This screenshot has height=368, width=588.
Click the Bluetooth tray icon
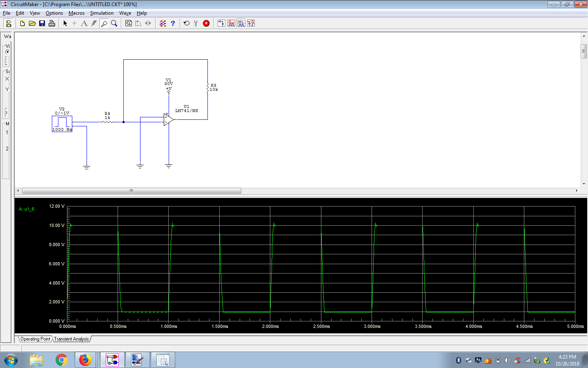(x=459, y=360)
